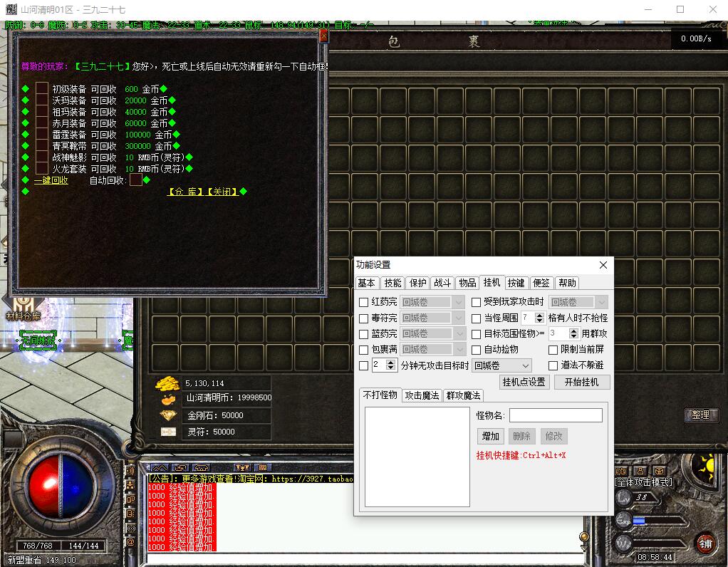
Task: Select the 攻击魔法 tab
Action: pyautogui.click(x=422, y=395)
